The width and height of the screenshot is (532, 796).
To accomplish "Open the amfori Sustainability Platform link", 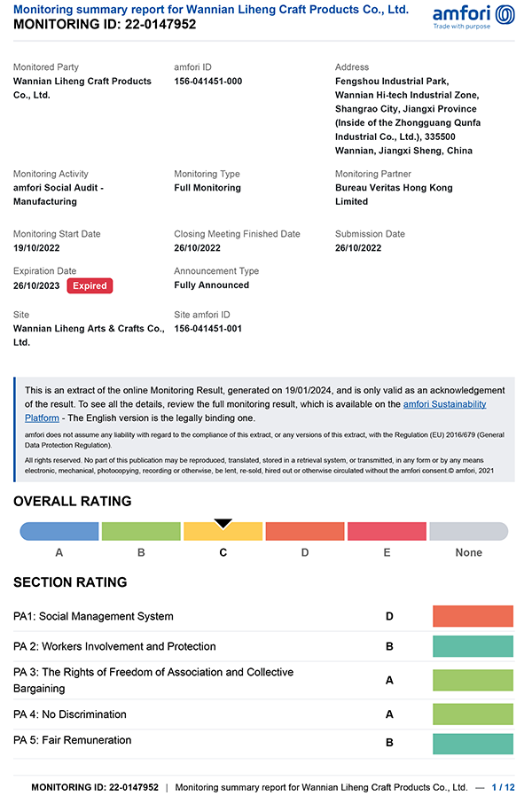I will 255,411.
